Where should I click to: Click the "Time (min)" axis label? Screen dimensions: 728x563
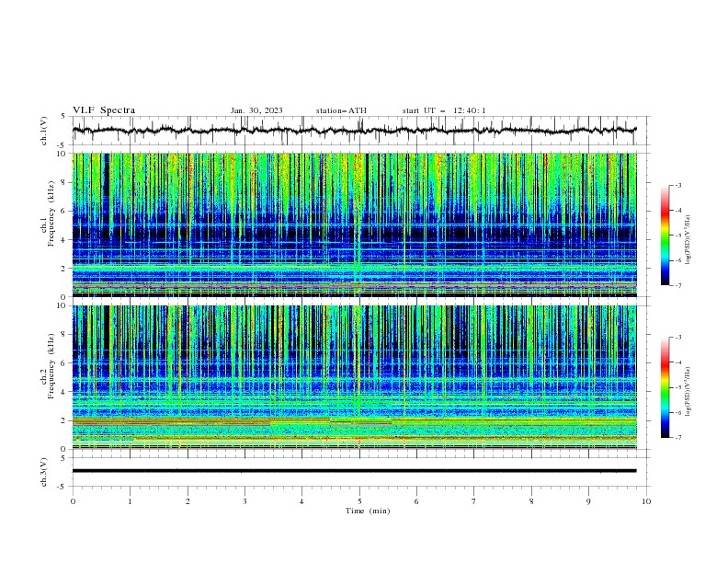(x=368, y=511)
